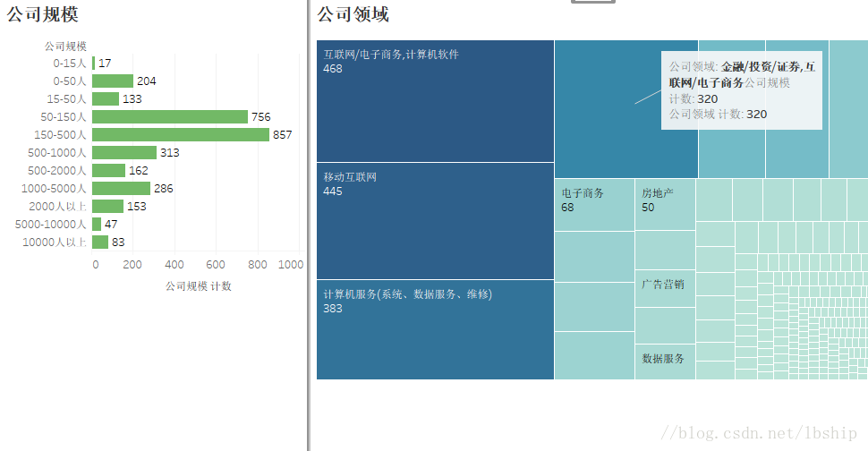Click the 电子商务 treemap cell with 68
Image resolution: width=868 pixels, height=451 pixels.
tap(594, 205)
